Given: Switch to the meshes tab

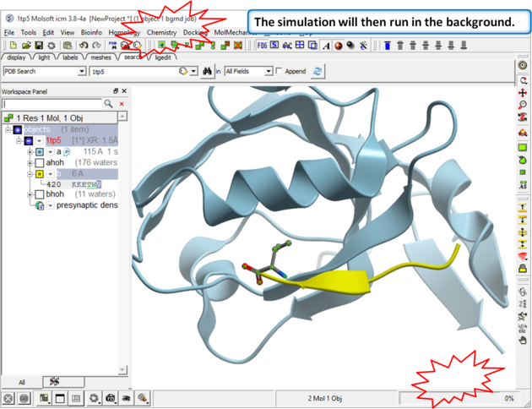Looking at the screenshot, I should 100,57.
